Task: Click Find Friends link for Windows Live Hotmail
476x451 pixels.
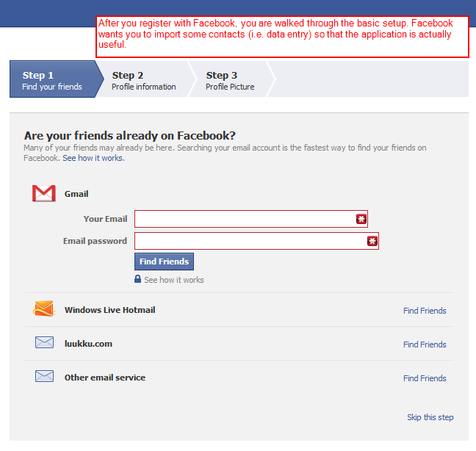Action: click(x=425, y=311)
